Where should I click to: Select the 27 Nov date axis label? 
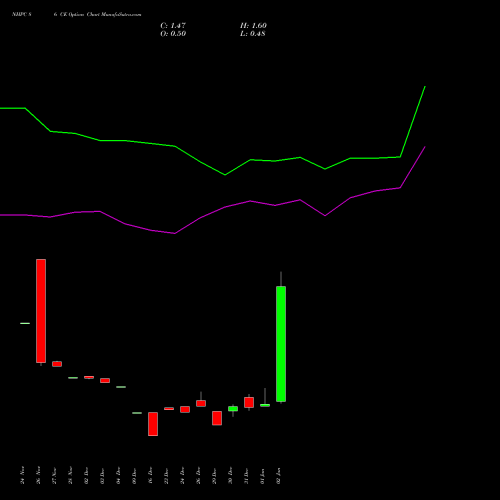point(54,476)
